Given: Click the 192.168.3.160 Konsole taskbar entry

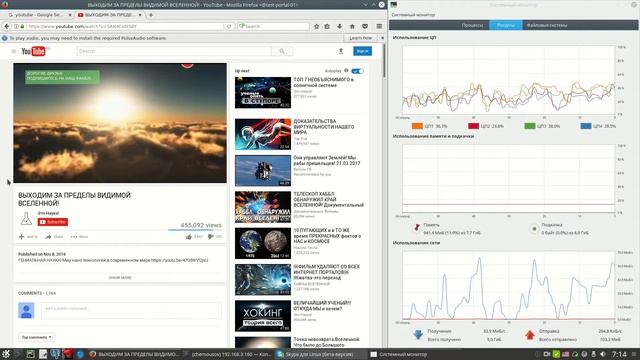Looking at the screenshot, I should 229,354.
